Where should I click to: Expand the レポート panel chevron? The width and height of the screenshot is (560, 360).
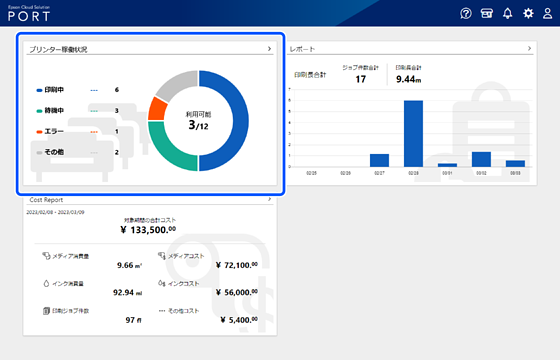click(529, 48)
